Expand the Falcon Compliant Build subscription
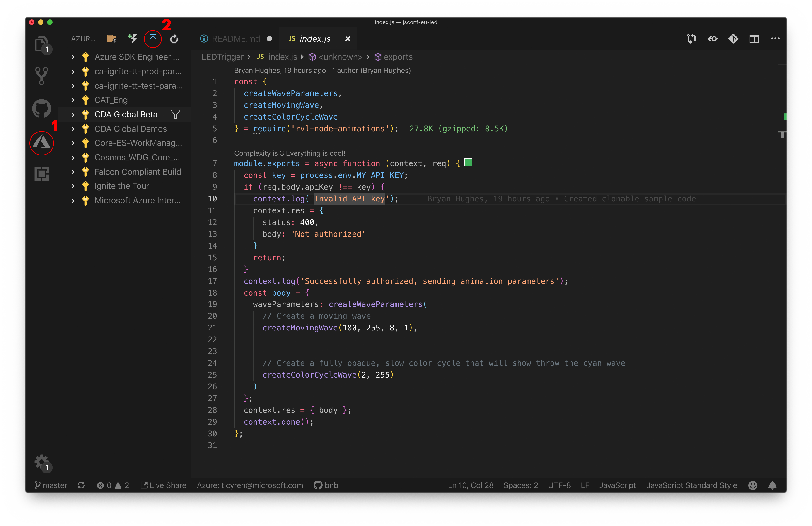 click(x=73, y=172)
